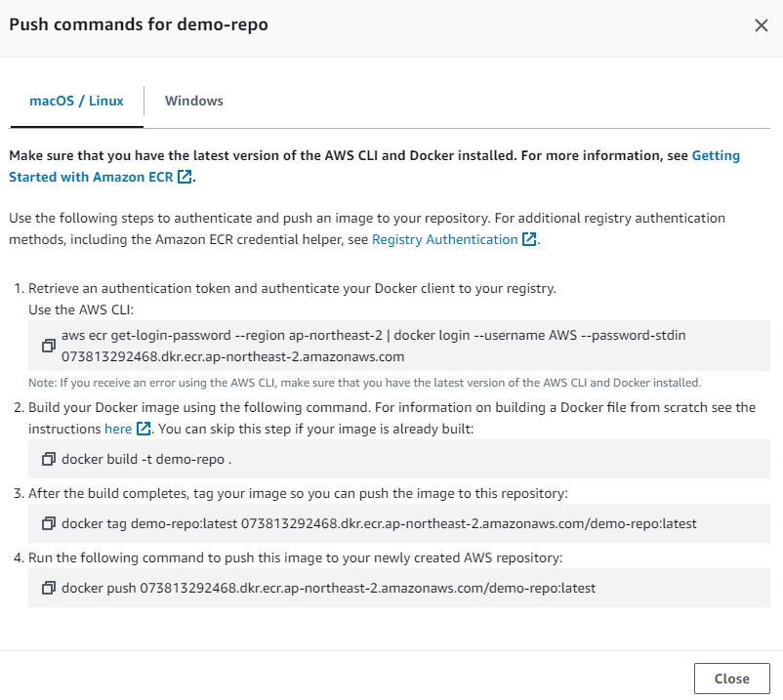Screen dimensions: 783x700
Task: Click the 'docker build -t demo-repo .' text
Action: 147,458
